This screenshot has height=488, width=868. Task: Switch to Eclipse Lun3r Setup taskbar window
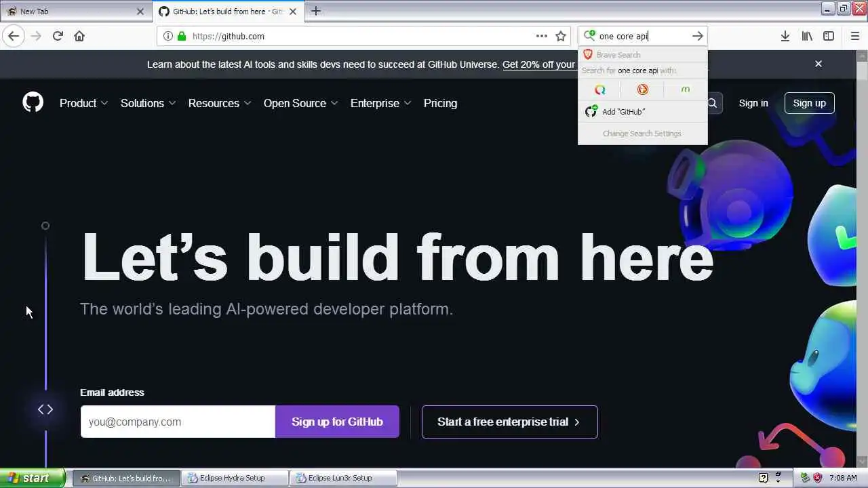coord(343,478)
